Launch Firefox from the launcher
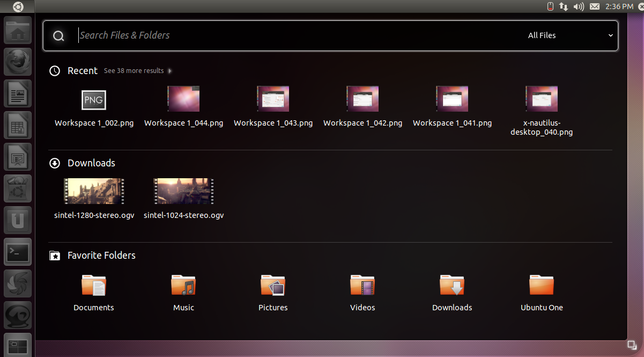 click(x=18, y=62)
